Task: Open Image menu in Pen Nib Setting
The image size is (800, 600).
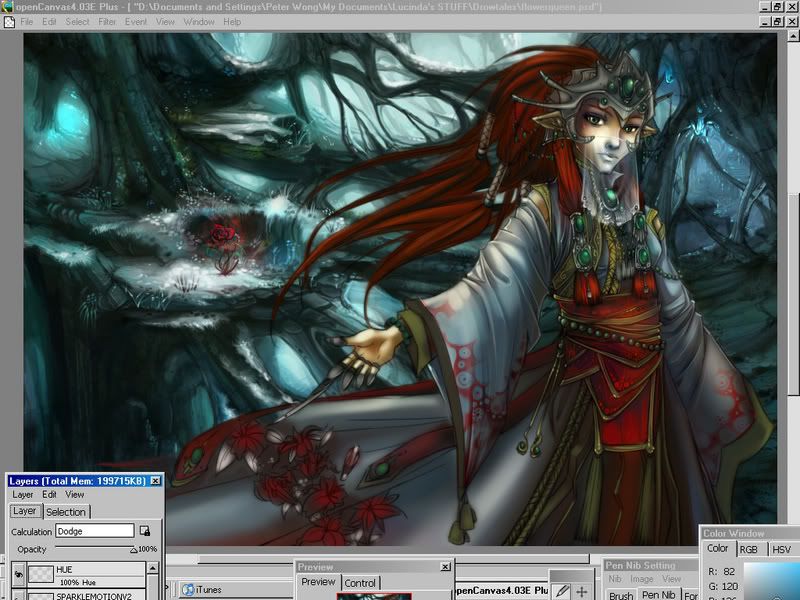Action: [641, 579]
